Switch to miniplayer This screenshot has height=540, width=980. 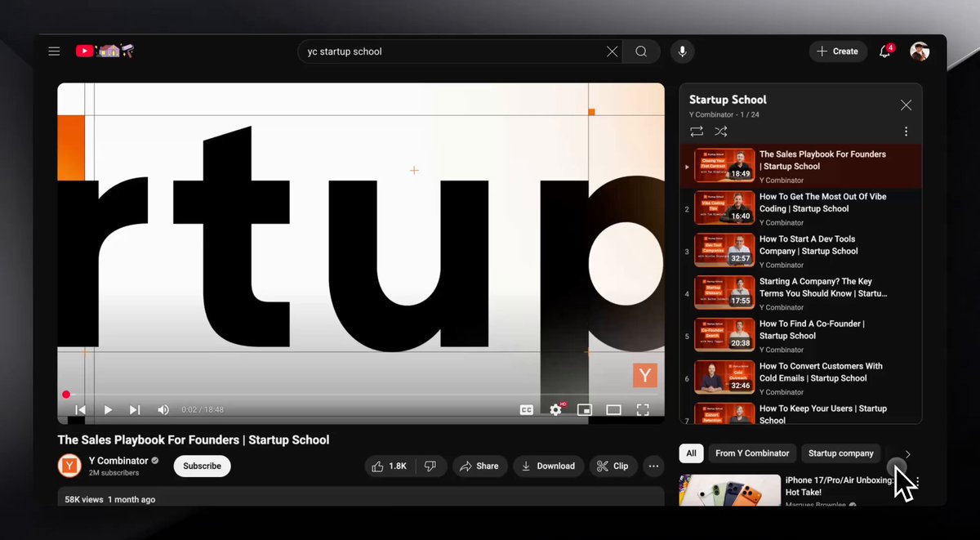[x=585, y=410]
